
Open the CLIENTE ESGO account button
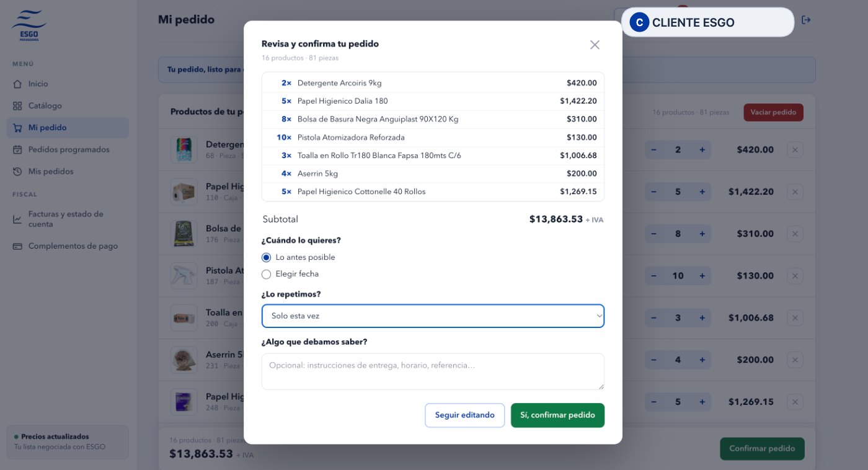coord(707,22)
